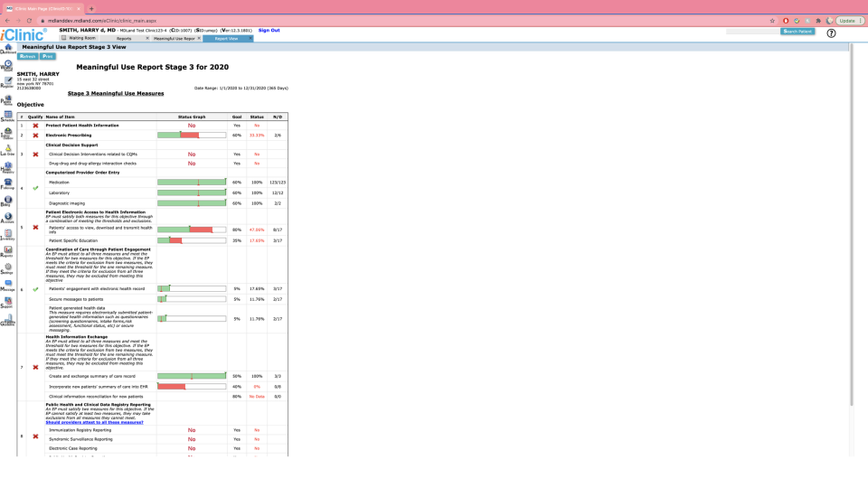
Task: Open the Guideline sidebar icon
Action: [8, 320]
